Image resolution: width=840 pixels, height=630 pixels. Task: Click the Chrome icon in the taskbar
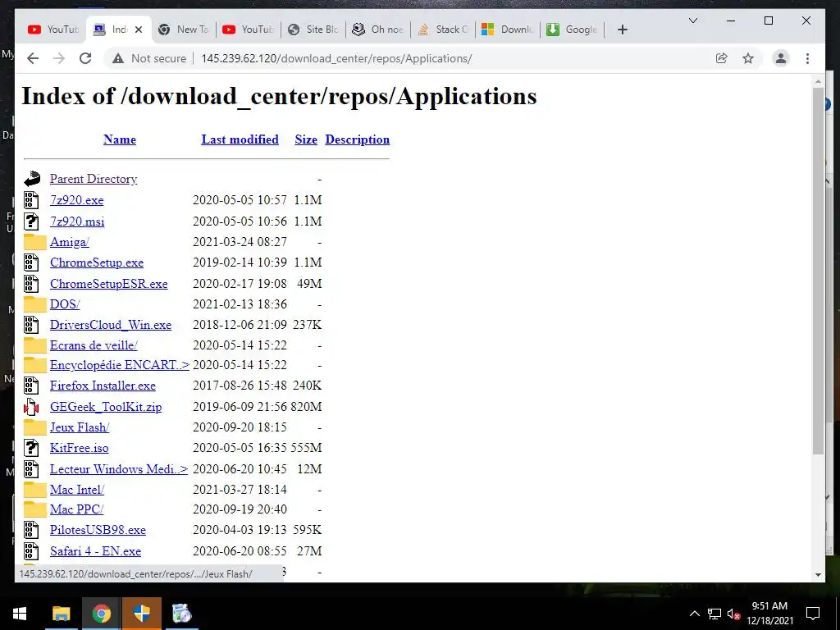pyautogui.click(x=101, y=614)
